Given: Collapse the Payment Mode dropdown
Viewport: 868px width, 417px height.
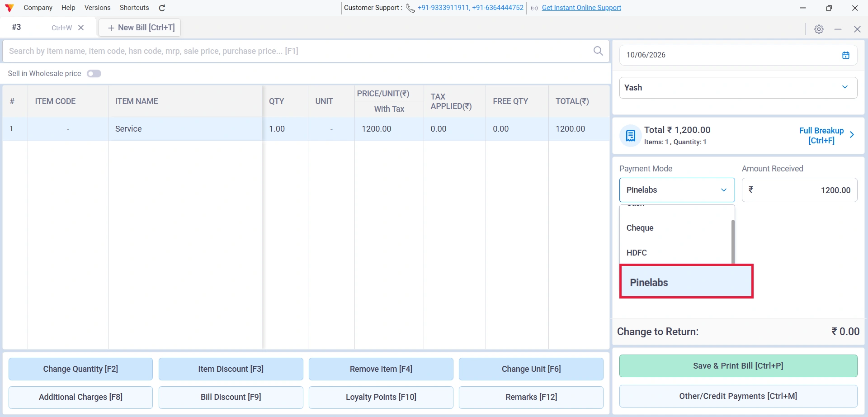Looking at the screenshot, I should click(723, 190).
